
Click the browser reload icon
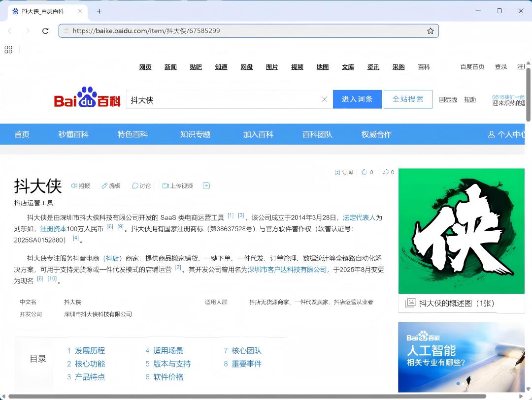[x=45, y=31]
